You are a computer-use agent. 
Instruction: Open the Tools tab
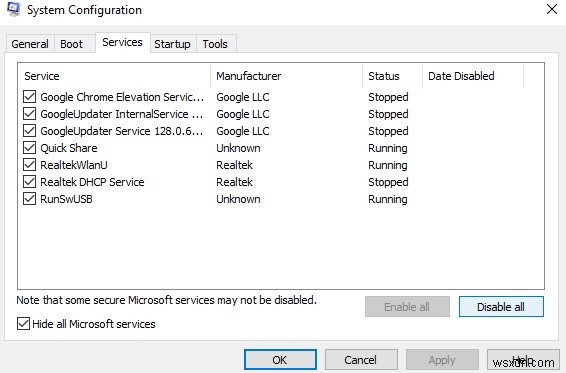(215, 44)
